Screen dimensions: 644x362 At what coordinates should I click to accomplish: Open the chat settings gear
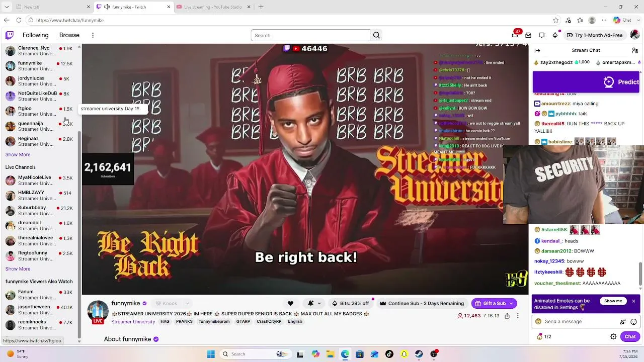[x=613, y=336]
